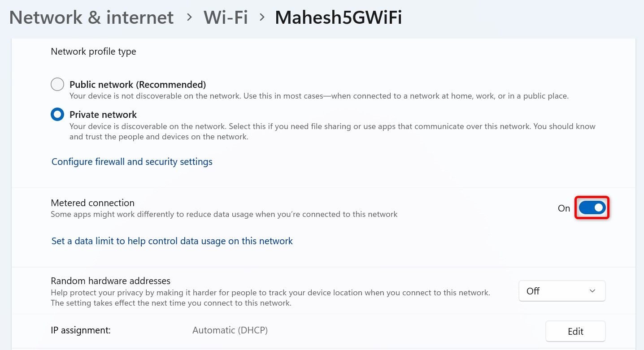Image resolution: width=644 pixels, height=350 pixels.
Task: Click the Public network (Recommended) label
Action: point(138,84)
